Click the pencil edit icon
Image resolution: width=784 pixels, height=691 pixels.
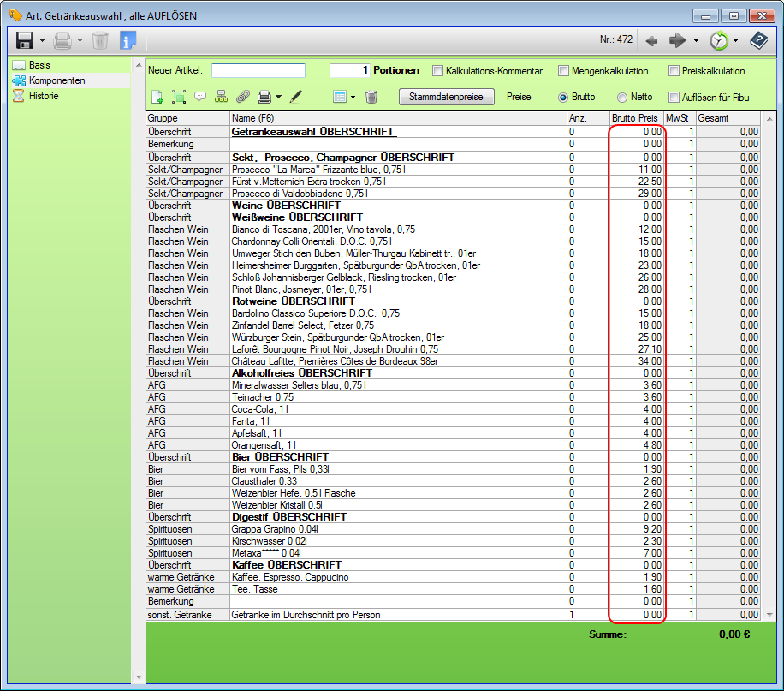[296, 97]
